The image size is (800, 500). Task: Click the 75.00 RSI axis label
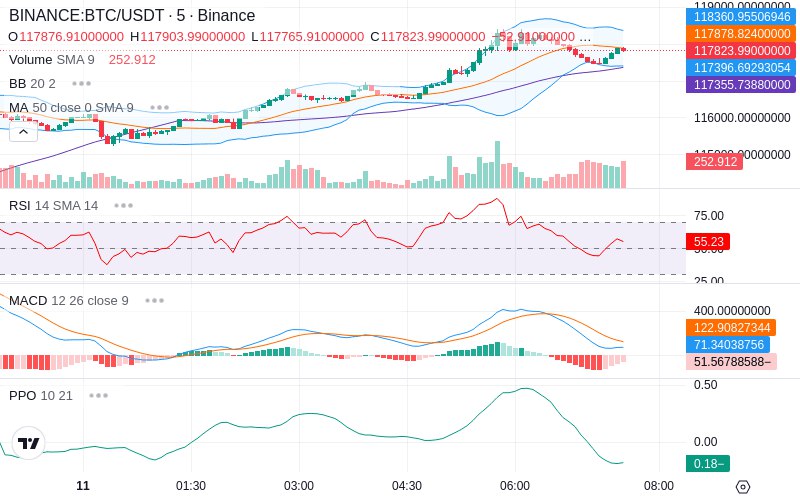709,216
